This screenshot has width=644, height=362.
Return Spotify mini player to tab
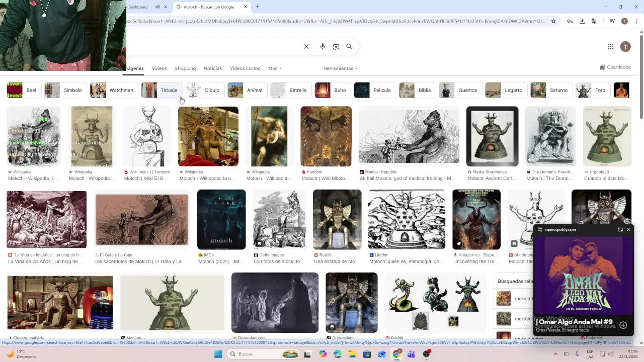pyautogui.click(x=620, y=230)
